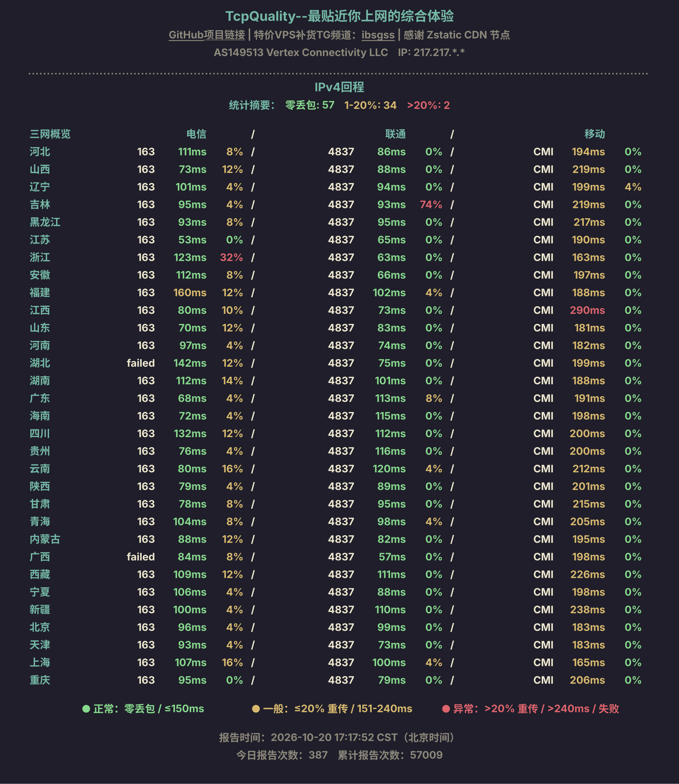Click the 零丢包: 57 summary stat
The image size is (679, 784).
310,105
